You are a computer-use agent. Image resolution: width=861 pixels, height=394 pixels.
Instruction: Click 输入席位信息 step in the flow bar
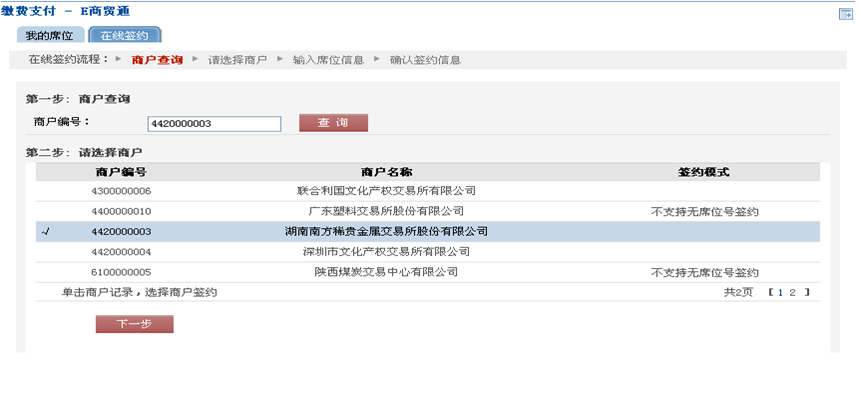coord(328,60)
